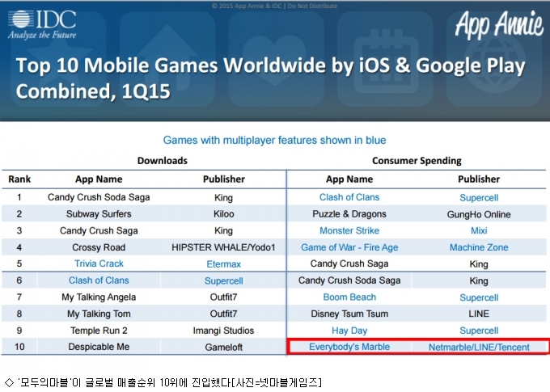Click Boom Beach app name

tap(349, 297)
